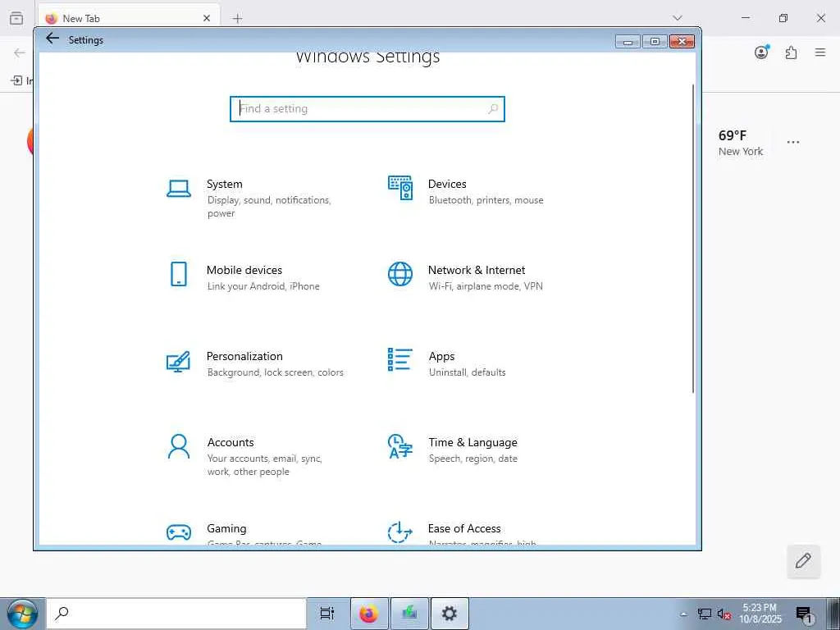Open the Gaming category label
840x630 pixels.
click(226, 529)
